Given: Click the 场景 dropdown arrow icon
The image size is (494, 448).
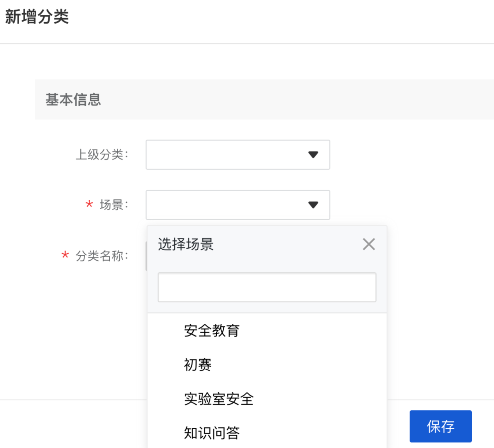Looking at the screenshot, I should coord(313,205).
